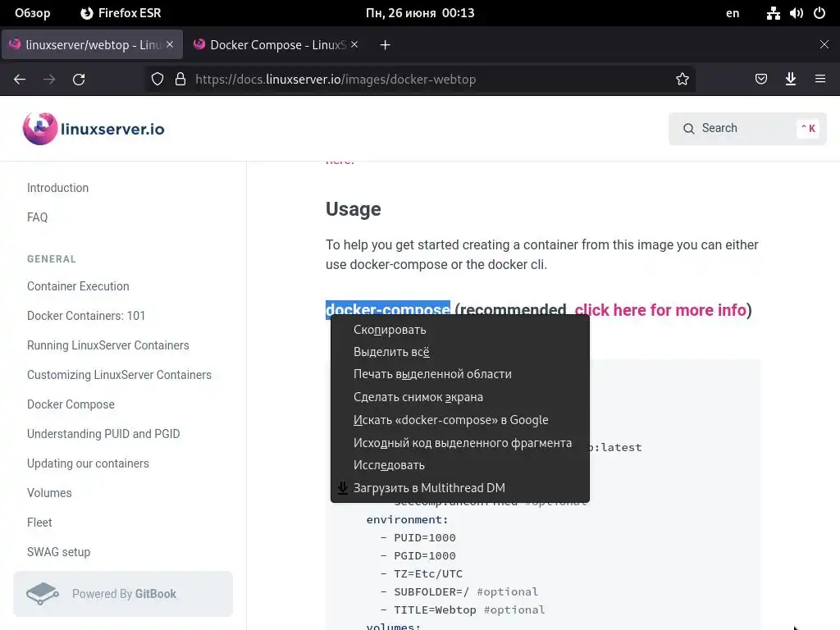
Task: Open Docker Containers: 101 sidebar link
Action: 86,316
